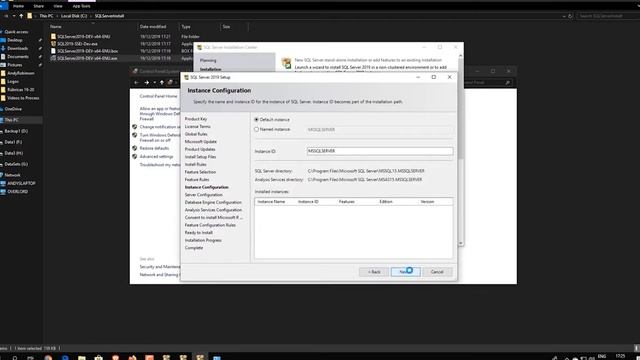The image size is (640, 360).
Task: Open App Tools tab in File Explorer
Action: [81, 6]
